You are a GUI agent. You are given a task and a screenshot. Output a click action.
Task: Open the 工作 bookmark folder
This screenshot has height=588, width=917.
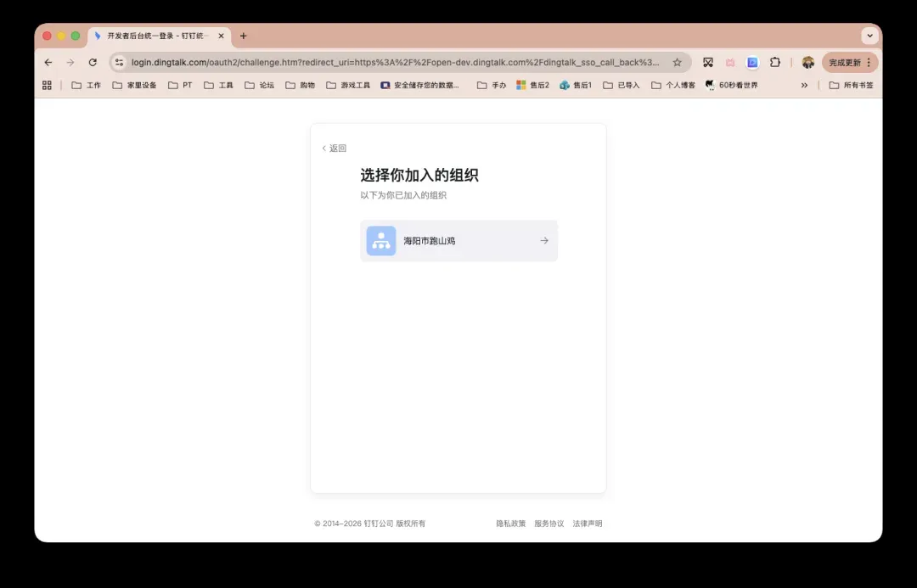click(x=86, y=86)
